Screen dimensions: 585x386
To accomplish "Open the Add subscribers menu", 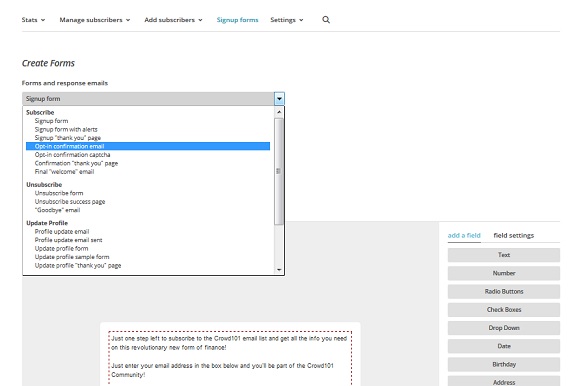I will coord(173,20).
